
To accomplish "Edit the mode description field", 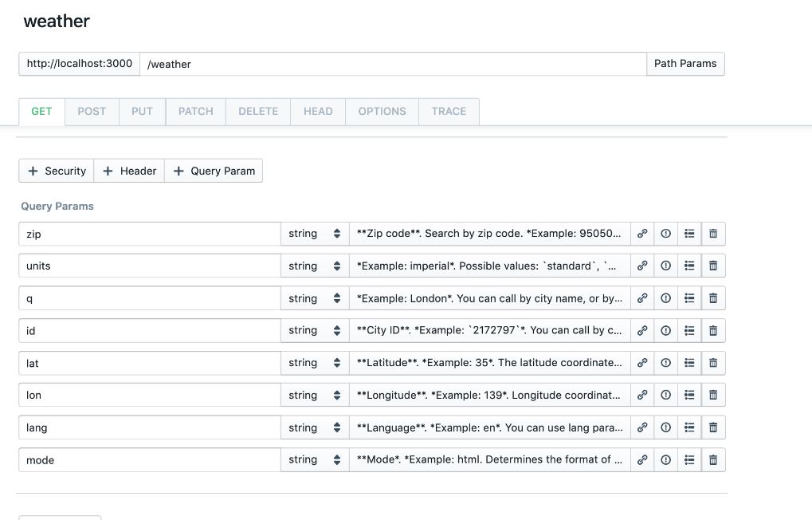I will click(x=490, y=460).
